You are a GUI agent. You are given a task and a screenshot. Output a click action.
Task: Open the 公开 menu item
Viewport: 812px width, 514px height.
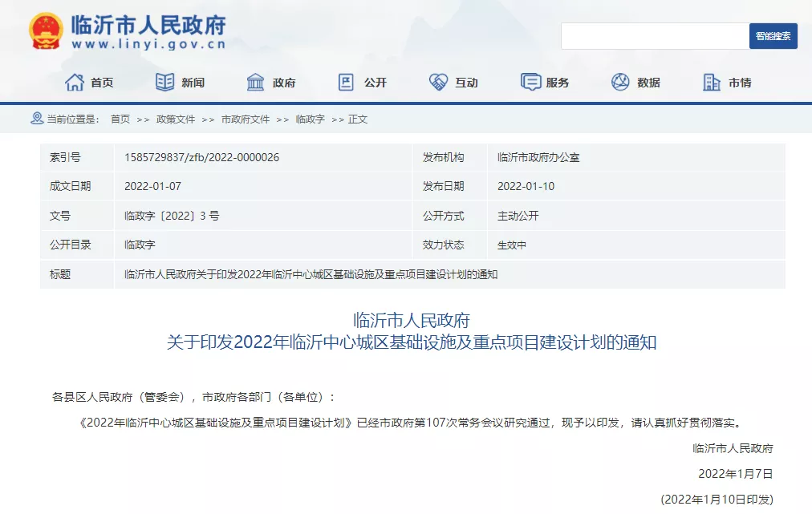376,83
